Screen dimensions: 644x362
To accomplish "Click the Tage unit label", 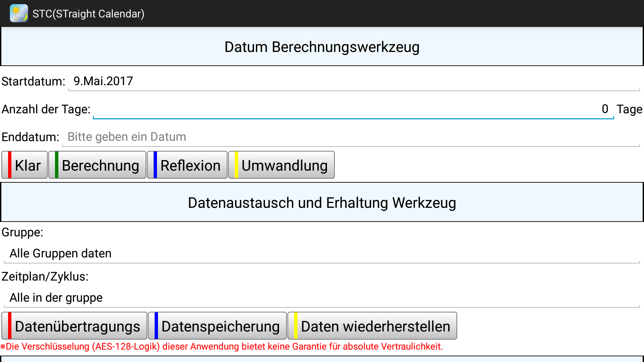I will [629, 109].
